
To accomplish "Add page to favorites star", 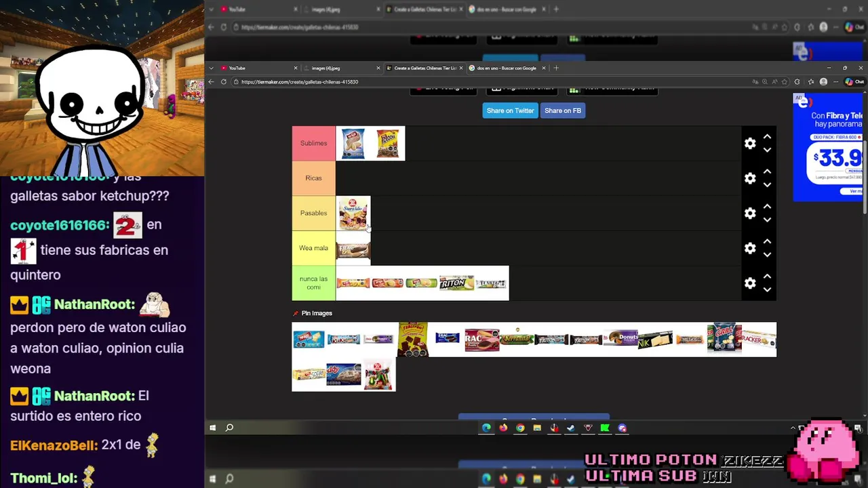I will pos(785,81).
